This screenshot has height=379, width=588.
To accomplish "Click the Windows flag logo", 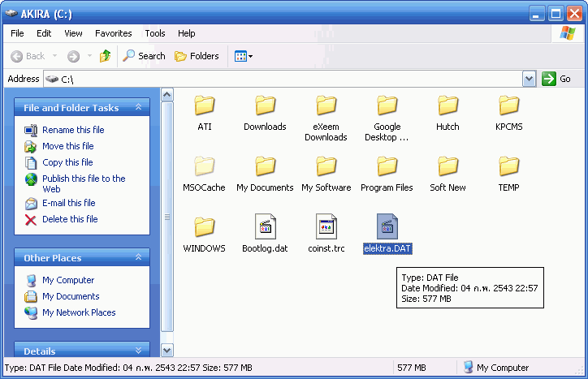I will pos(568,33).
